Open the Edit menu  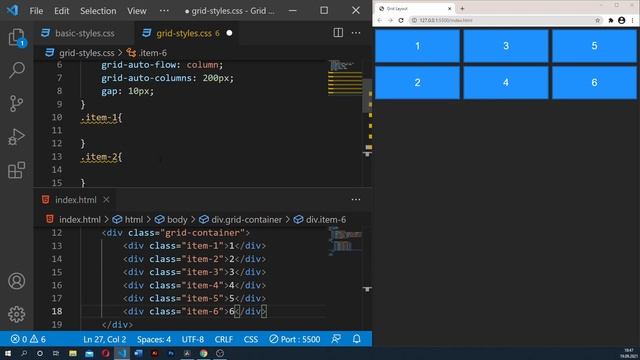point(62,11)
